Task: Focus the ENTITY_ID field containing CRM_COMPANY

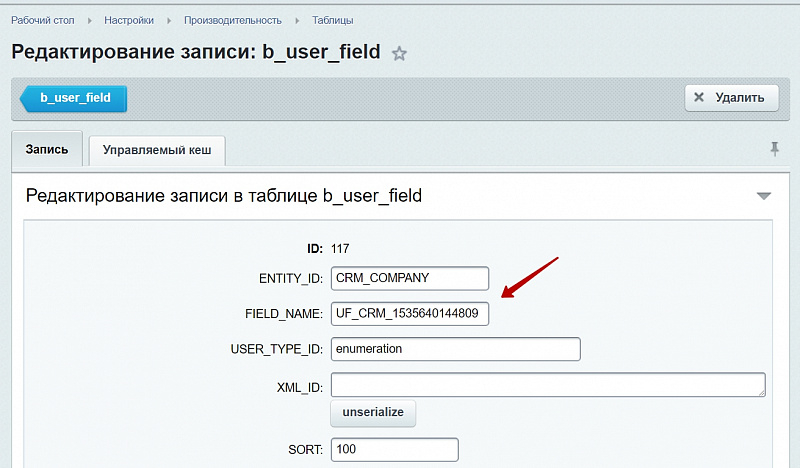Action: click(x=410, y=278)
